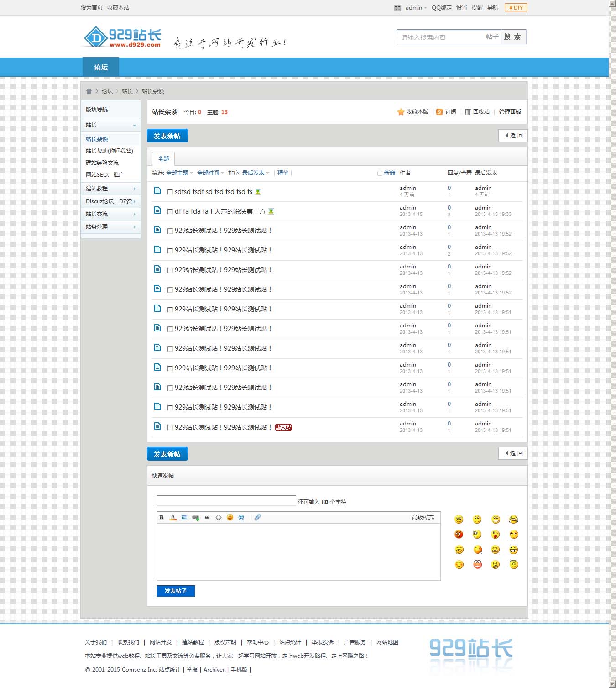Image resolution: width=616 pixels, height=688 pixels.
Task: Check the box for 'sdfsd fsdf sd' thread
Action: coord(170,192)
